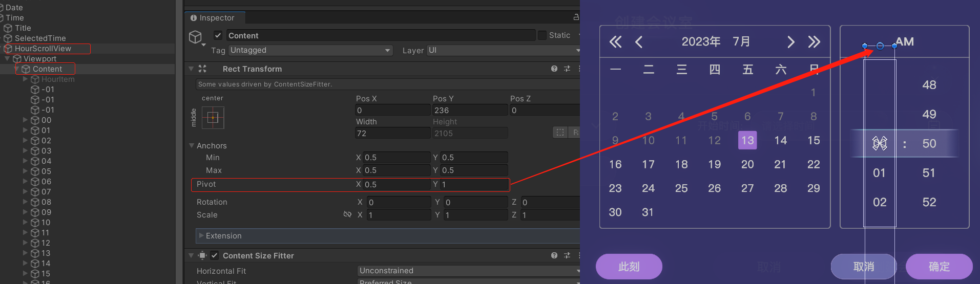Click the Content Size Fitter component icon
The image size is (980, 284).
click(202, 255)
